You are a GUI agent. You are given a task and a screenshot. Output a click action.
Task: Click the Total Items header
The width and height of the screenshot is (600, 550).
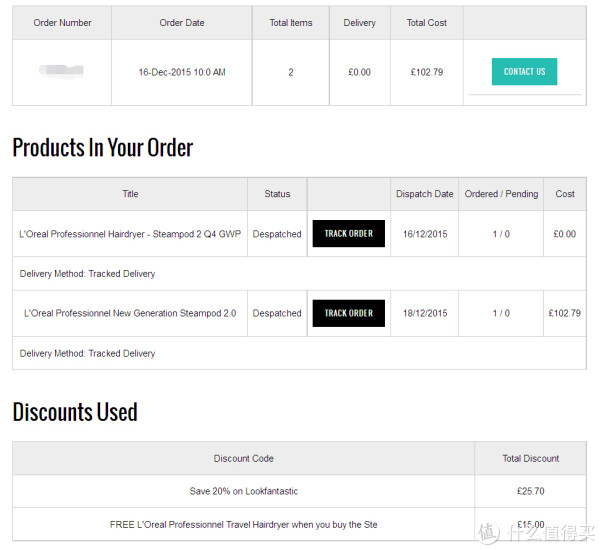tap(291, 23)
